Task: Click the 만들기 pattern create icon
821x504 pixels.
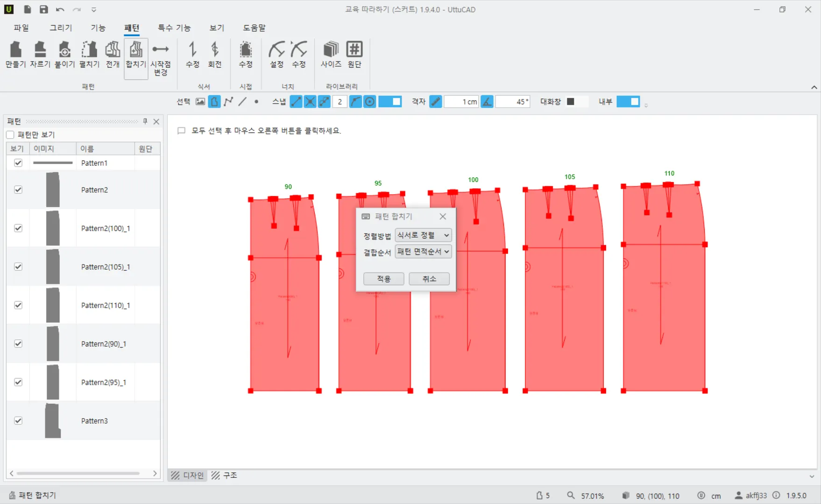Action: [15, 55]
